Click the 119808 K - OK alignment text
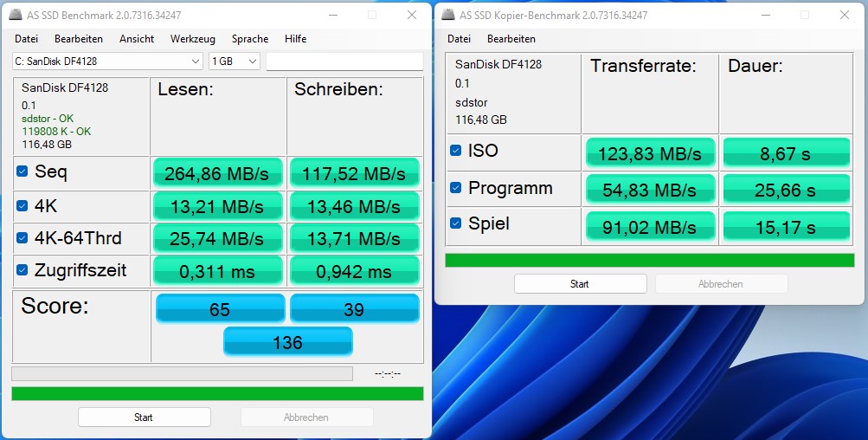868x440 pixels. (x=56, y=132)
